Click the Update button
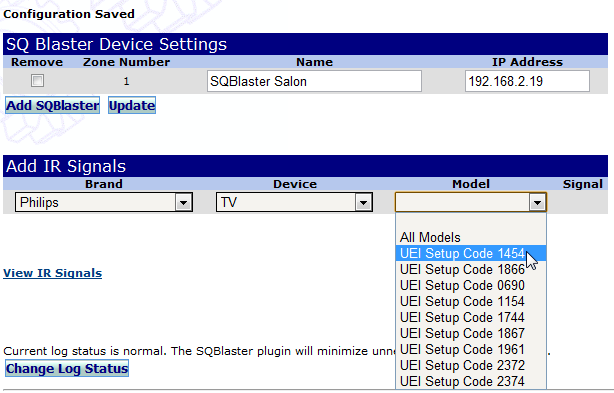Viewport: 614px width, 393px height. pos(132,105)
